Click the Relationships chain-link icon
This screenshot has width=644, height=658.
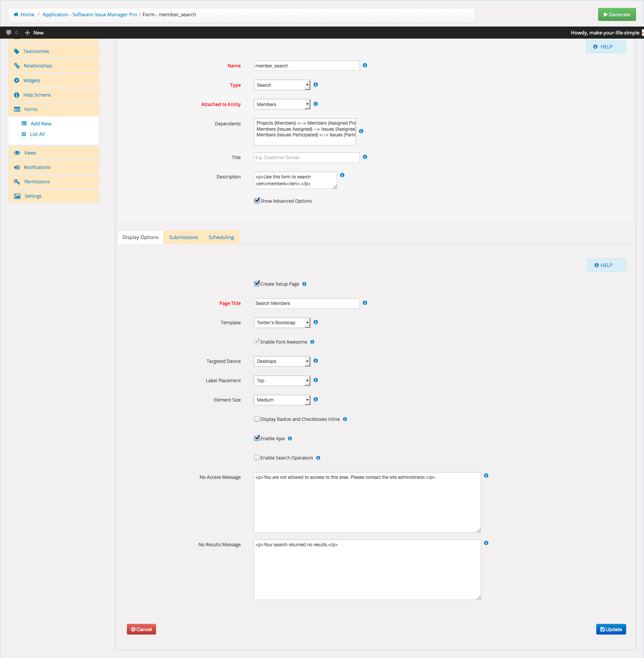point(17,66)
